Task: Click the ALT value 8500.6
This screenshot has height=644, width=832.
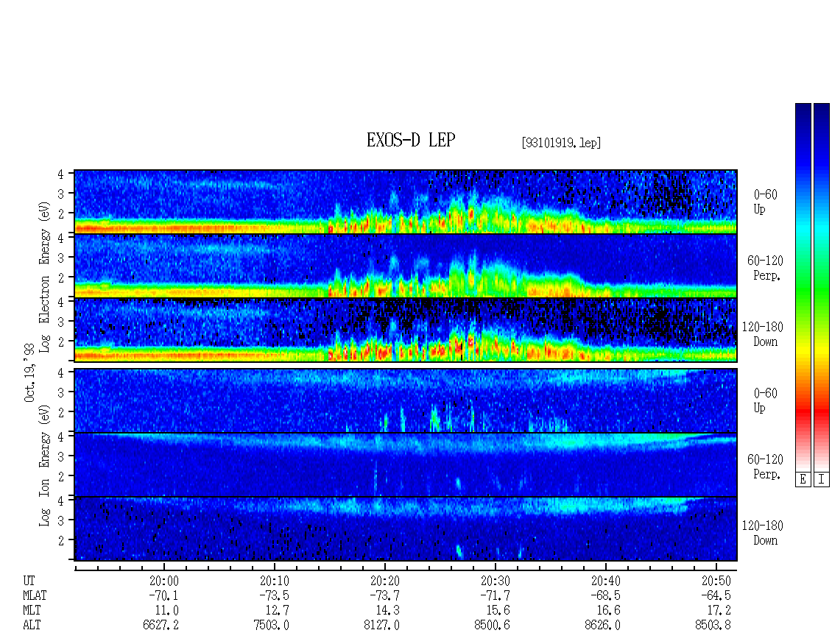Action: (x=492, y=626)
